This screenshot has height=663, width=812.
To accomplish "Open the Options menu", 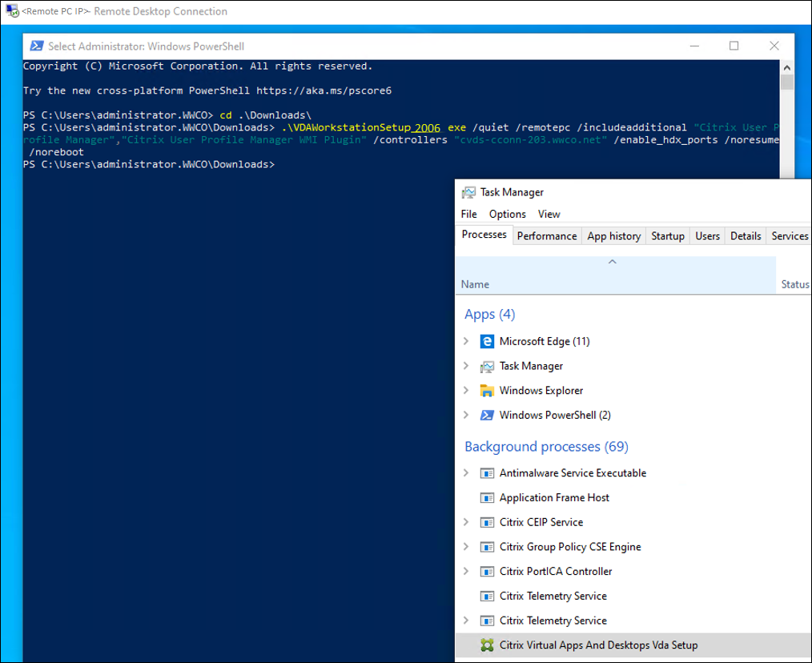I will pos(507,214).
